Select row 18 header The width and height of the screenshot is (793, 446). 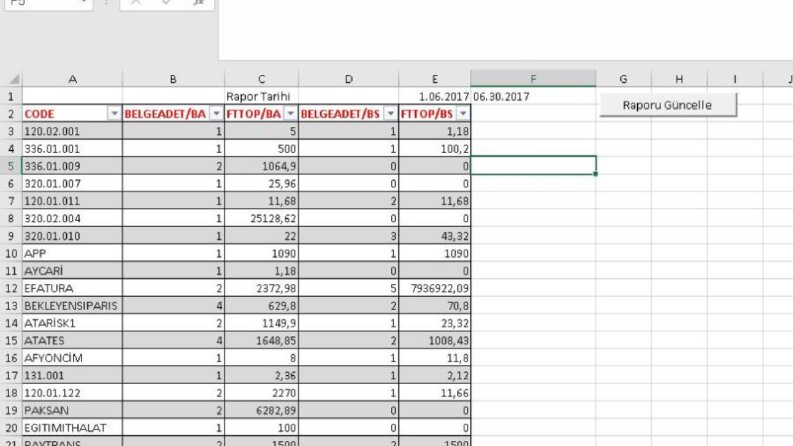tap(11, 393)
